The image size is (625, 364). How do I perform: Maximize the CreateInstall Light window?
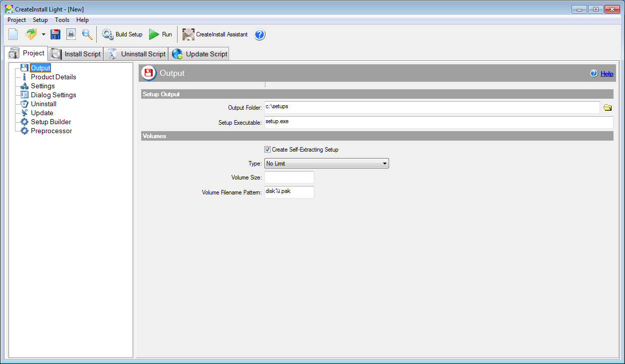point(595,9)
